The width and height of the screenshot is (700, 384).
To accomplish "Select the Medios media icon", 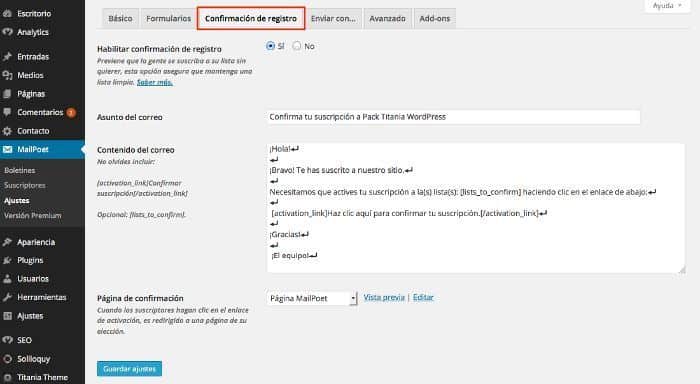I will click(7, 75).
